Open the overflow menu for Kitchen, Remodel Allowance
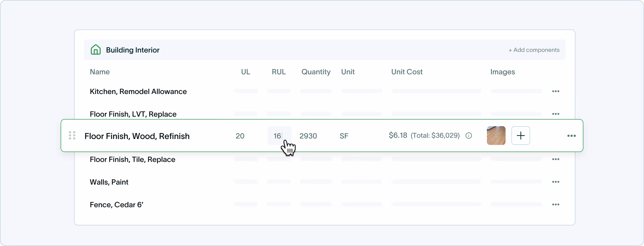Image resolution: width=644 pixels, height=246 pixels. 556,91
